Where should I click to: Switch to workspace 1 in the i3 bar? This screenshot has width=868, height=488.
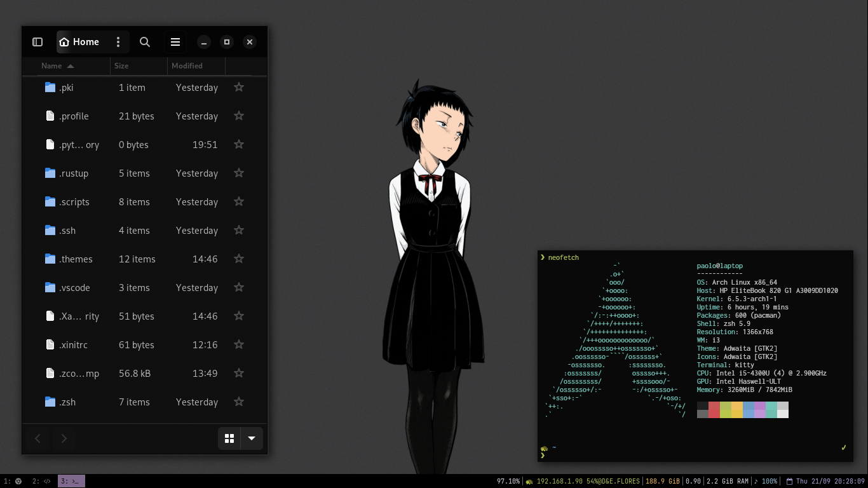(13, 482)
